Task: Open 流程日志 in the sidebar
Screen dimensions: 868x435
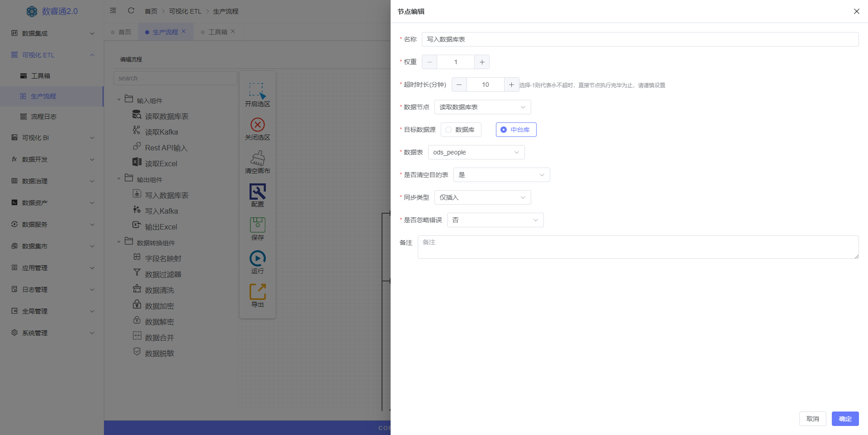Action: click(52, 117)
